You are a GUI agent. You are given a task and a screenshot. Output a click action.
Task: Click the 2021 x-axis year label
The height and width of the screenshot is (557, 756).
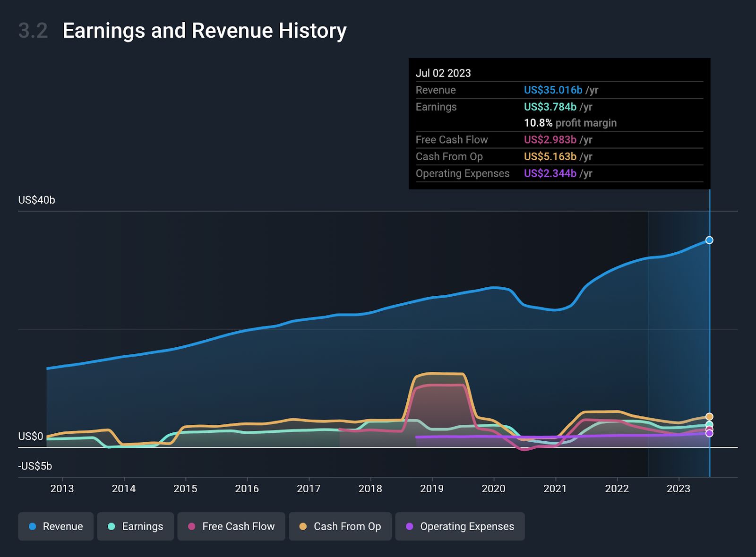[x=555, y=488]
